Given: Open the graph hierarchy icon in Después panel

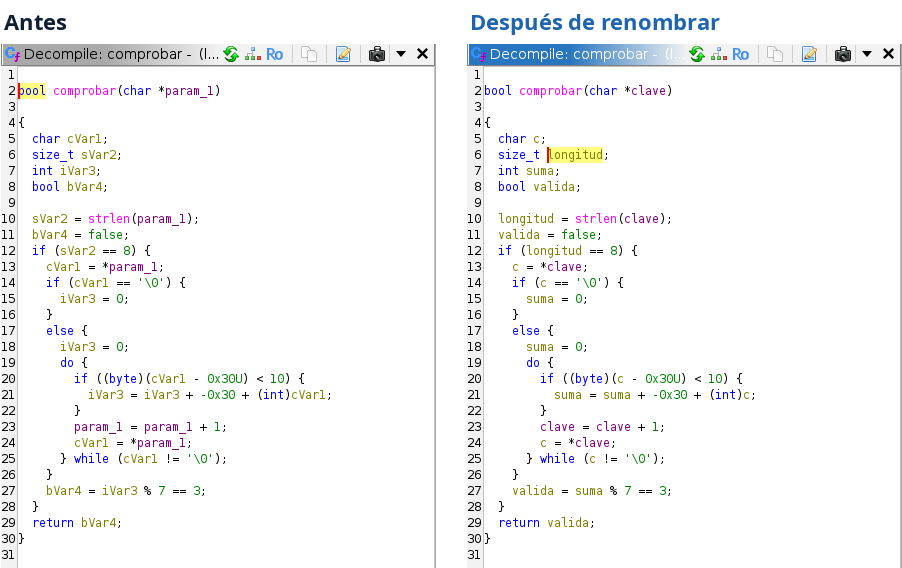Looking at the screenshot, I should pyautogui.click(x=719, y=54).
